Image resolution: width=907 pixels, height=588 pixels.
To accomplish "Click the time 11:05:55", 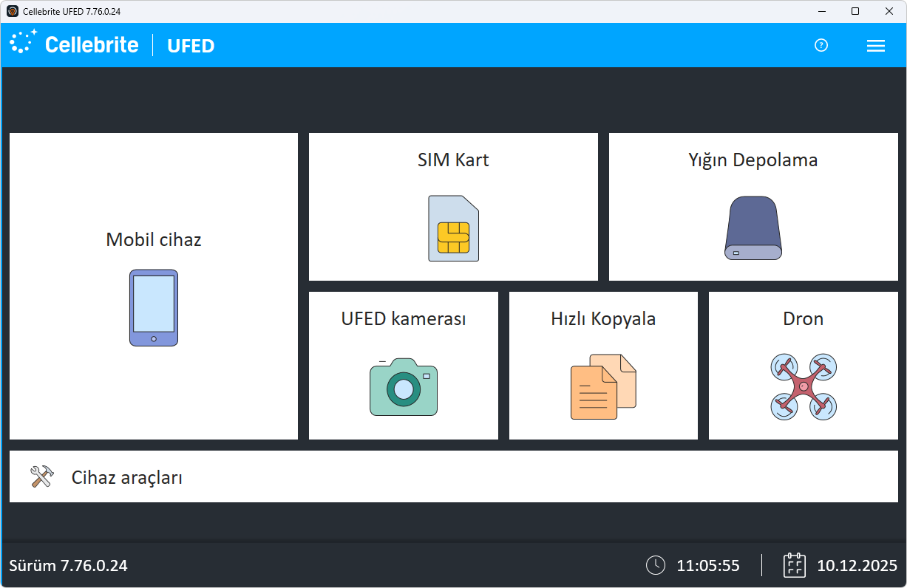I will tap(708, 566).
